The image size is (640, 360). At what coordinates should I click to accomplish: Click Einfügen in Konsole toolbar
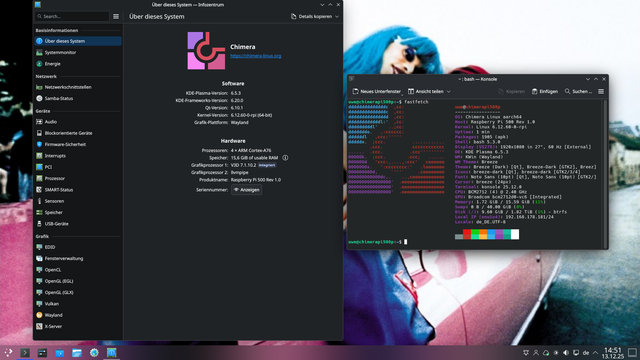click(x=545, y=91)
